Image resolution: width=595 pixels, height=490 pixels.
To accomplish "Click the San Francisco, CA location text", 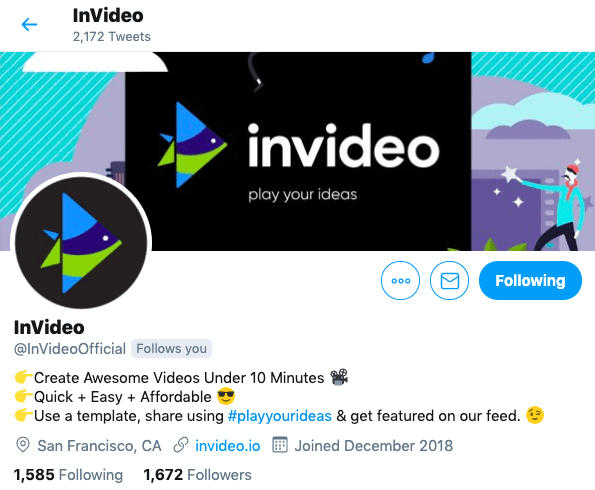I will click(x=99, y=446).
